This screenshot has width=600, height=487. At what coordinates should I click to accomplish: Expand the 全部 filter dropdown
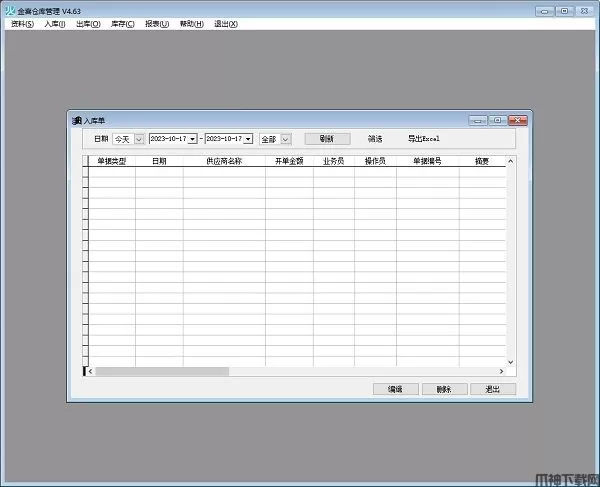pyautogui.click(x=285, y=139)
